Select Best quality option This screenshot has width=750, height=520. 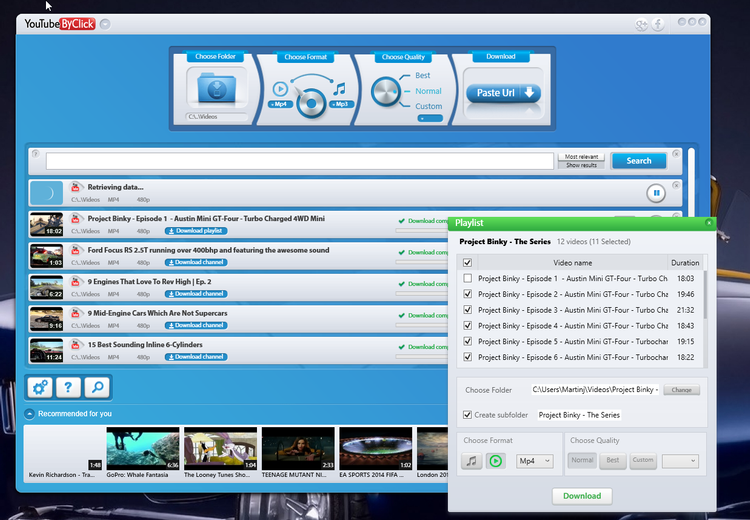tap(422, 76)
